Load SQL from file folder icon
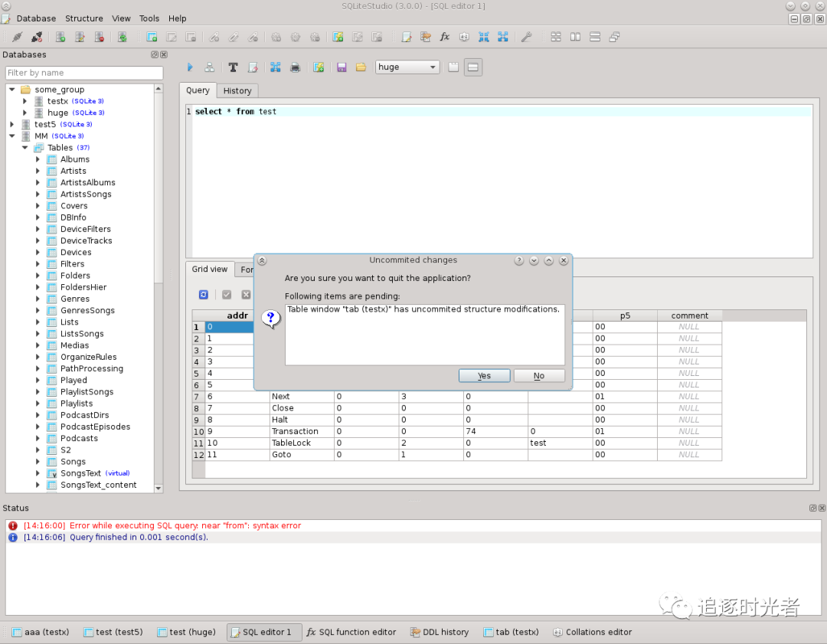The height and width of the screenshot is (644, 827). (361, 67)
